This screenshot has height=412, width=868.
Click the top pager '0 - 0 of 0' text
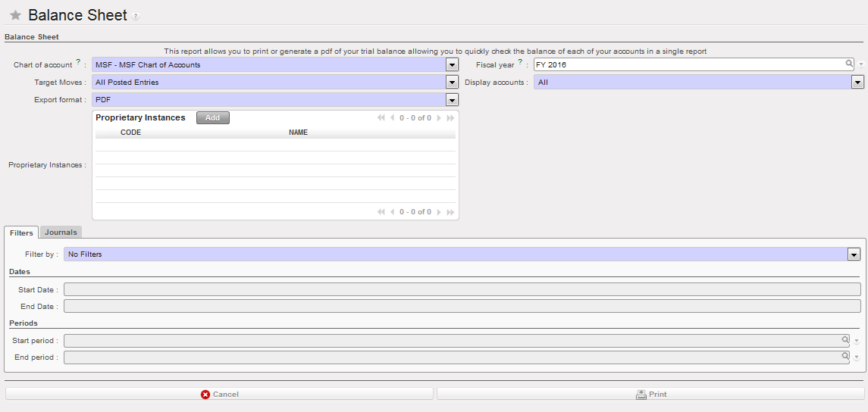(415, 118)
